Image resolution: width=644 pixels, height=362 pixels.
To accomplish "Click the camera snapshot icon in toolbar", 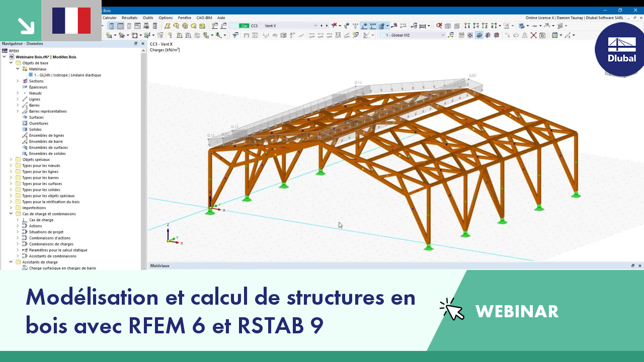I will (x=542, y=35).
